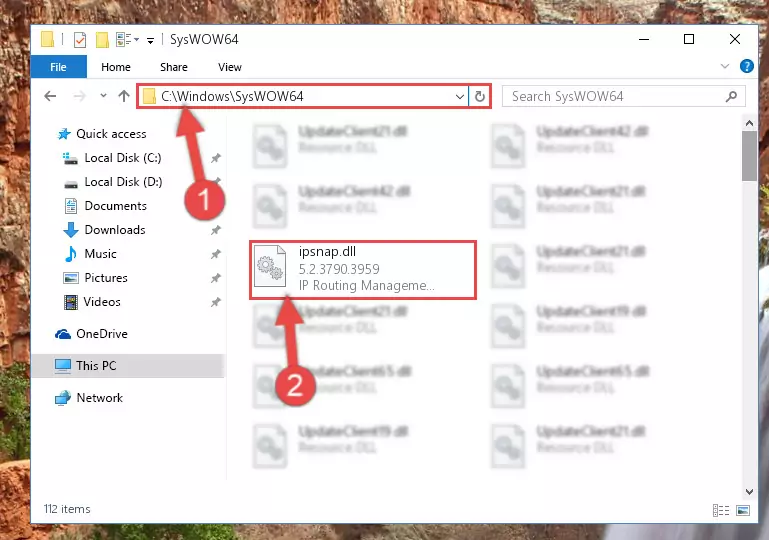Open Videos in the navigation pane
Screen dimensions: 769x540
pos(102,302)
